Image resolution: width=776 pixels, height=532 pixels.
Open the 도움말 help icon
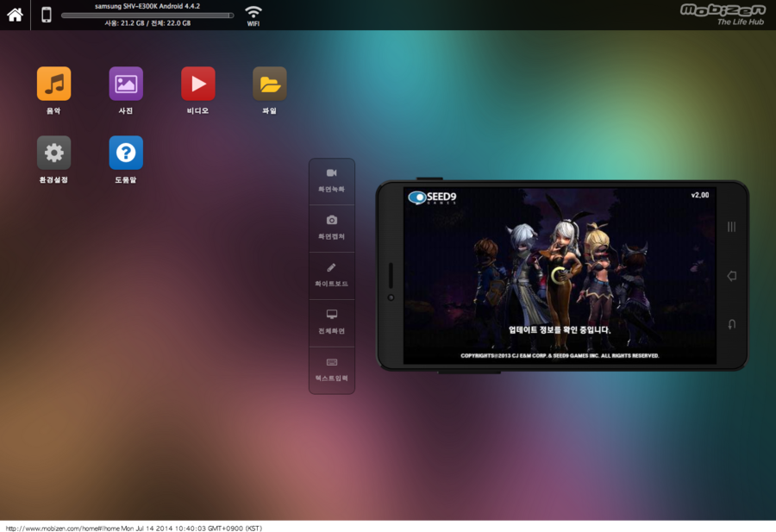point(126,153)
